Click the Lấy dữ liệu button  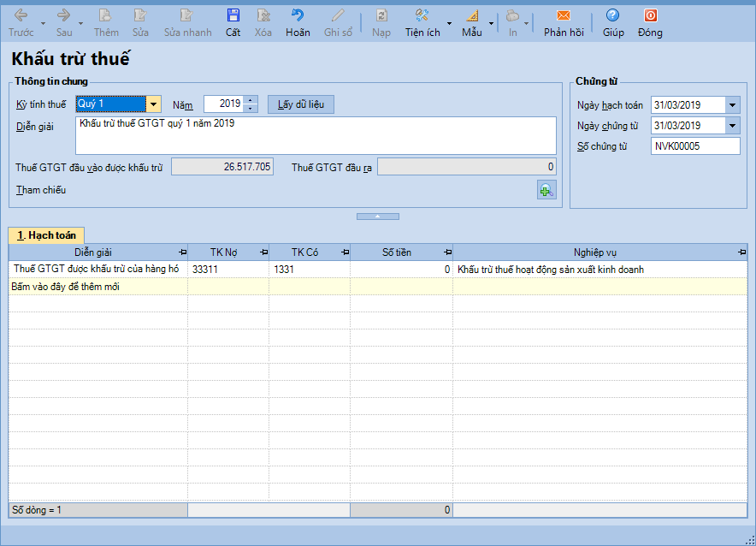click(300, 104)
